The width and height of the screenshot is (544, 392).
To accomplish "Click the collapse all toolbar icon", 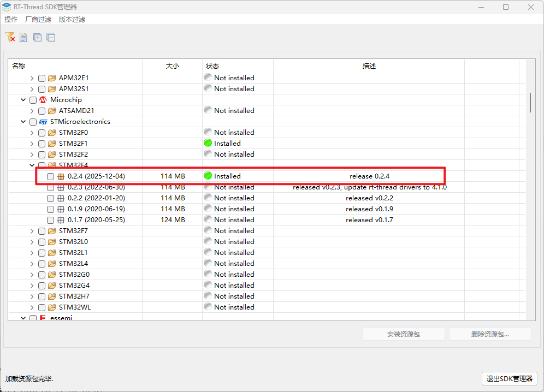I will tap(51, 38).
